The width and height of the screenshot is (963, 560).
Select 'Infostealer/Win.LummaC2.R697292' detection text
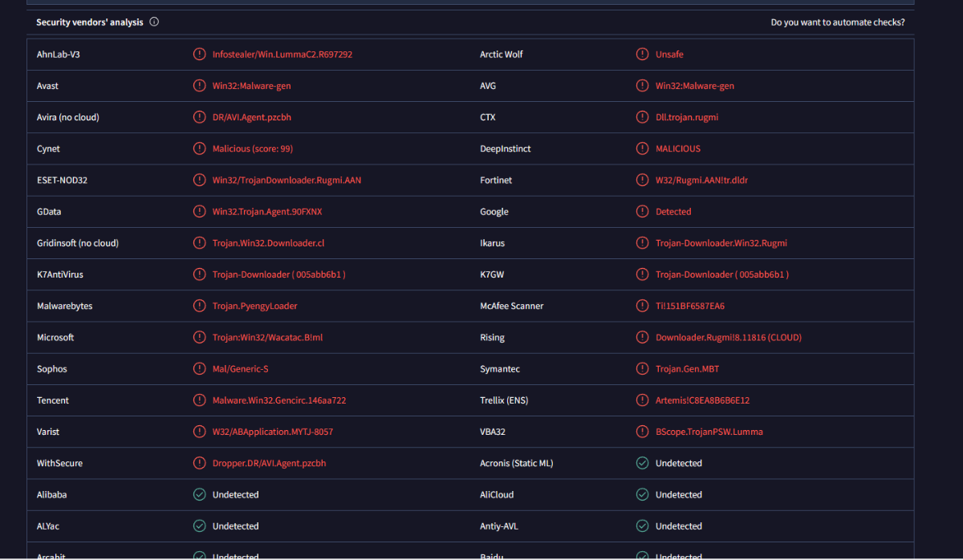tap(282, 55)
